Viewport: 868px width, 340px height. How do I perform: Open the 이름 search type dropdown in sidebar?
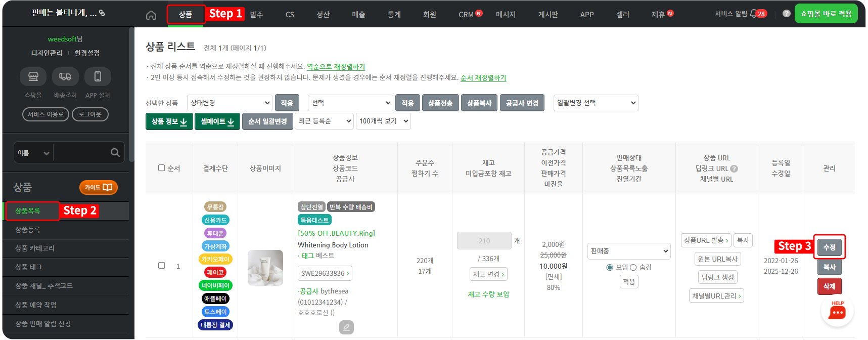point(33,153)
